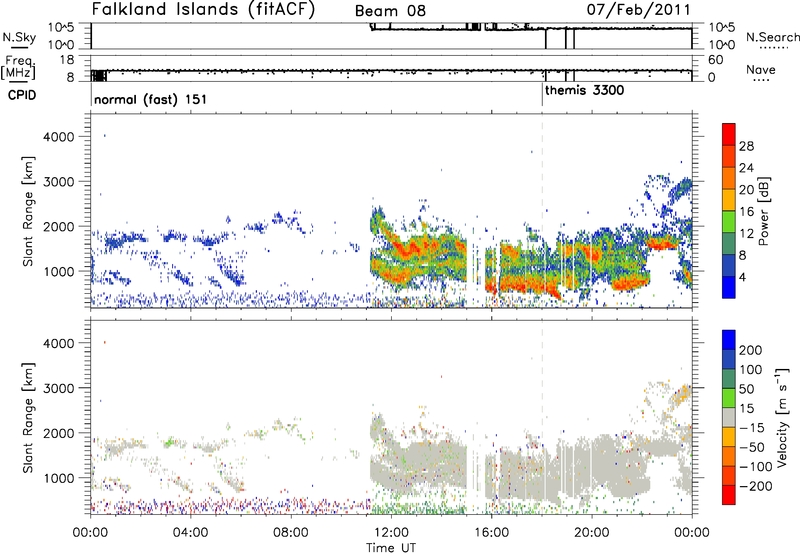Image resolution: width=800 pixels, height=554 pixels.
Task: Click the "16" power colorbar value
Action: [746, 212]
